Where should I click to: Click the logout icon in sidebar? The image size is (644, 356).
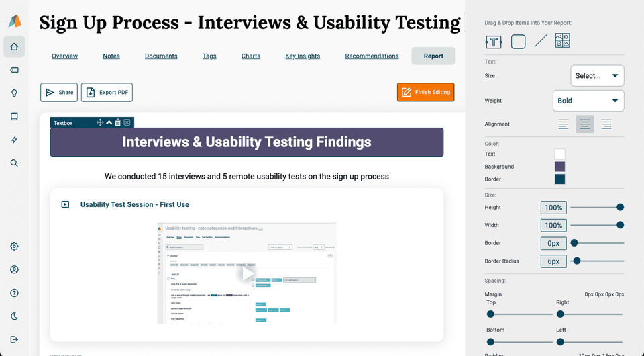click(x=14, y=339)
